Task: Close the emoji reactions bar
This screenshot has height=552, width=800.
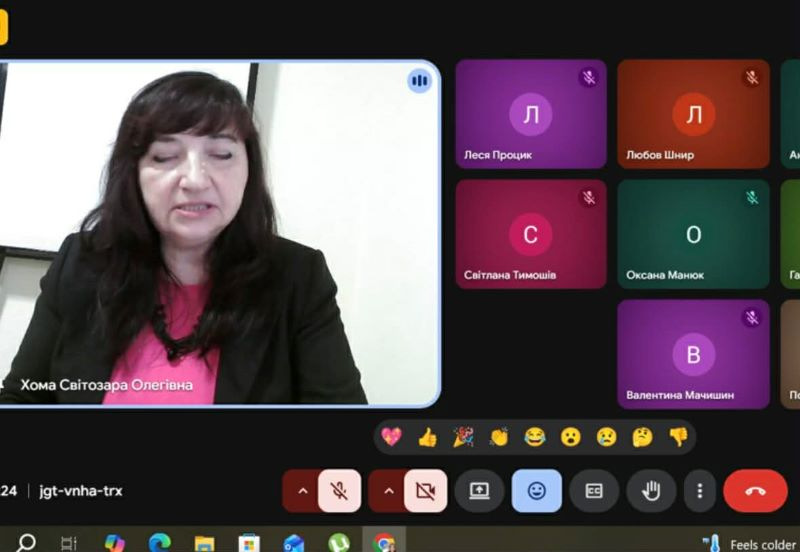Action: pyautogui.click(x=537, y=491)
